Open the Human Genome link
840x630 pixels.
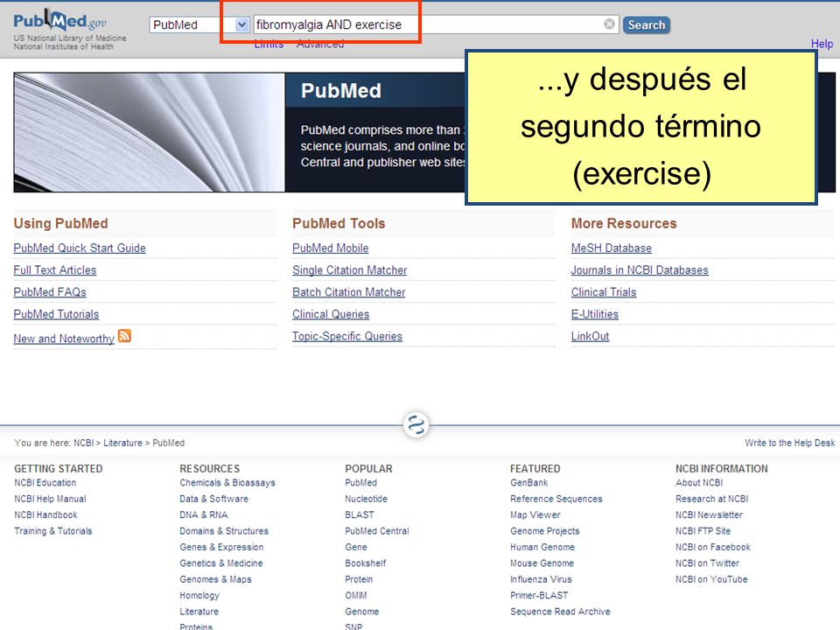(542, 547)
